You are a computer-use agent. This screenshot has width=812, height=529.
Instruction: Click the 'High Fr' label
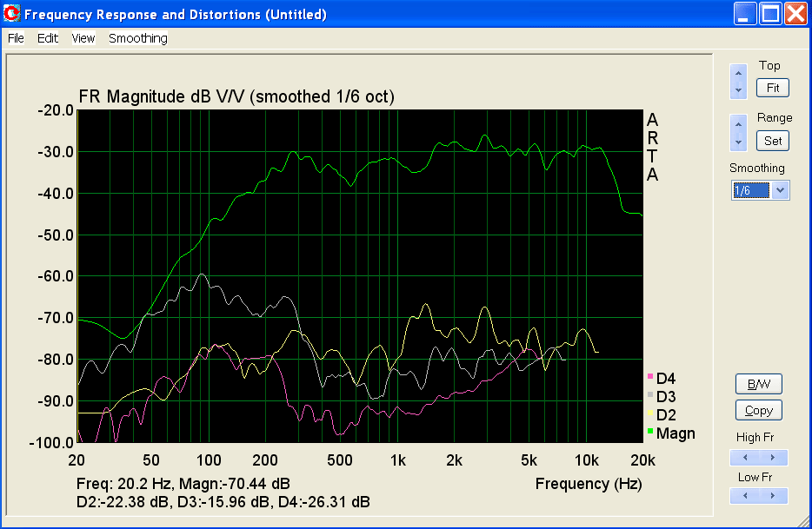(x=755, y=438)
